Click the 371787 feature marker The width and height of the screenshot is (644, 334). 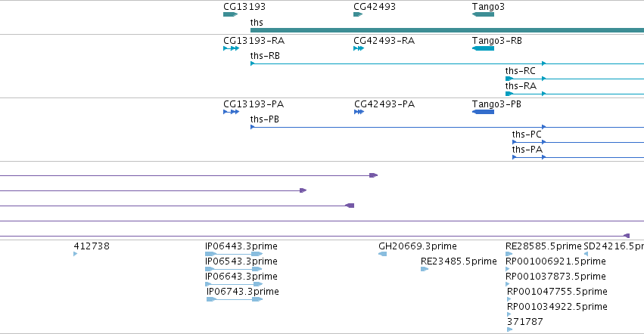510,329
